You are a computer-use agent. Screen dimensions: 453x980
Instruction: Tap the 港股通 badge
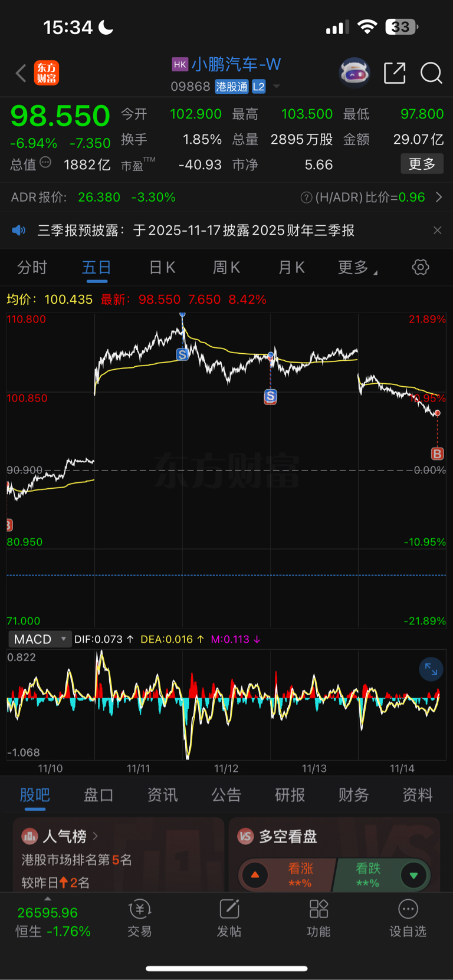tap(232, 87)
